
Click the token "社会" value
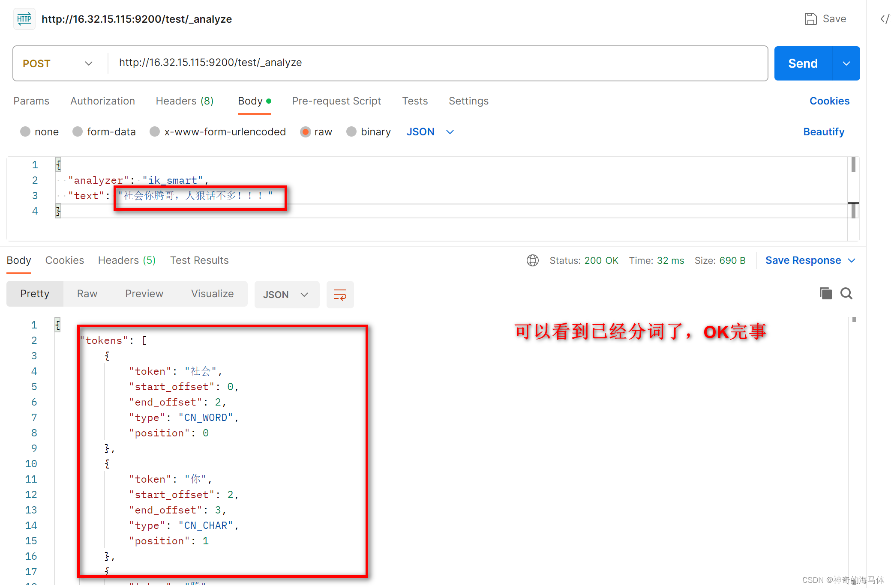(201, 371)
